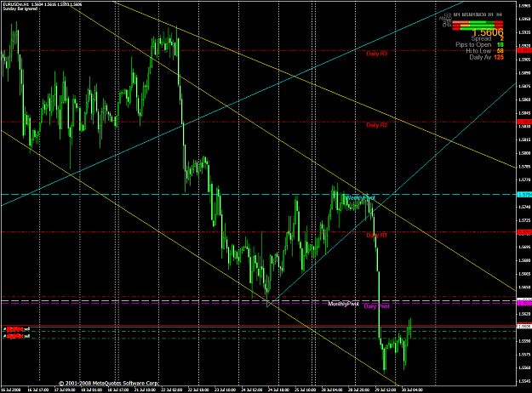Click the red H4 cell in top indicator bar
This screenshot has height=393, width=532.
pyautogui.click(x=499, y=22)
